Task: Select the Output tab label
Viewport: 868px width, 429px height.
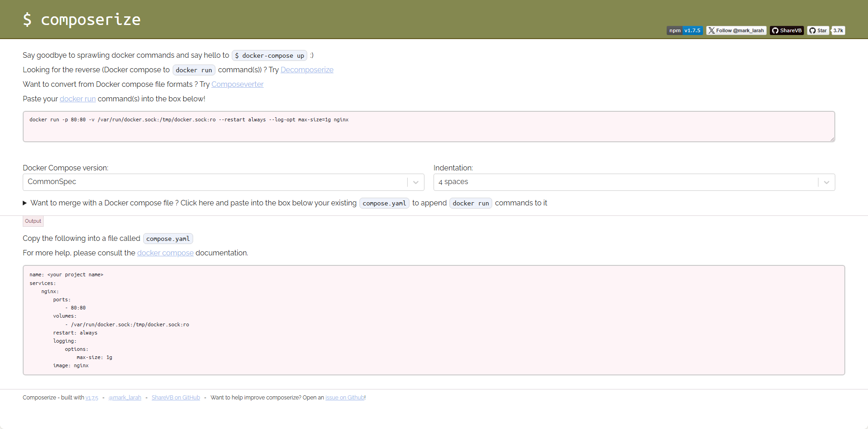Action: [33, 221]
